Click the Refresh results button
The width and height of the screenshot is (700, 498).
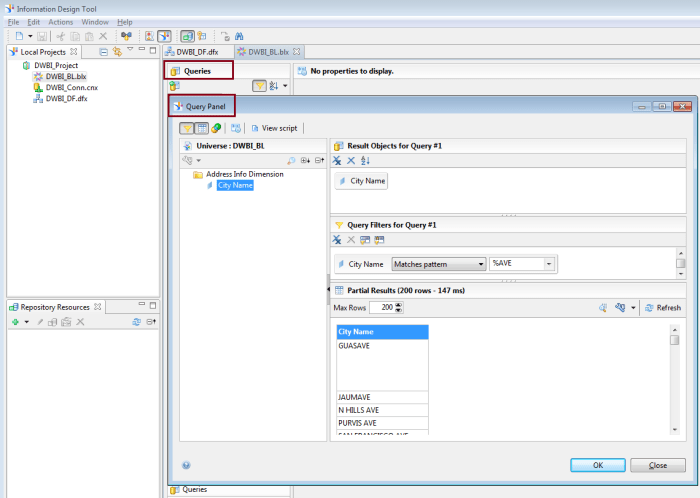663,308
